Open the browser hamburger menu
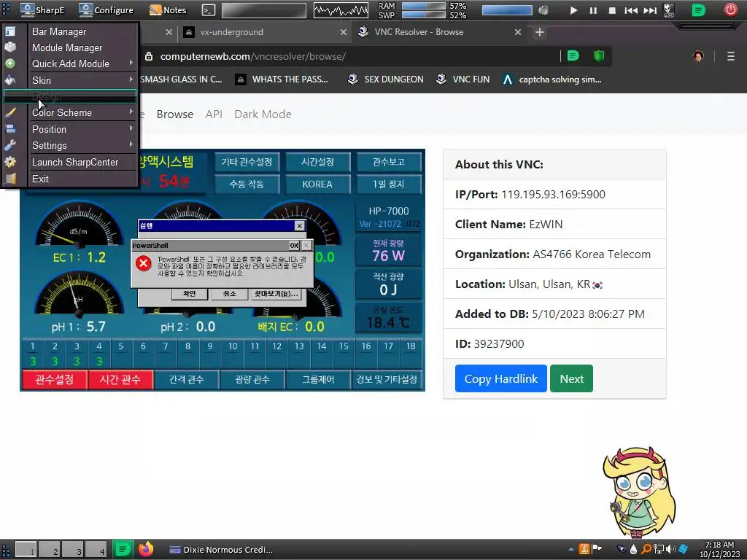The image size is (747, 560). [731, 56]
